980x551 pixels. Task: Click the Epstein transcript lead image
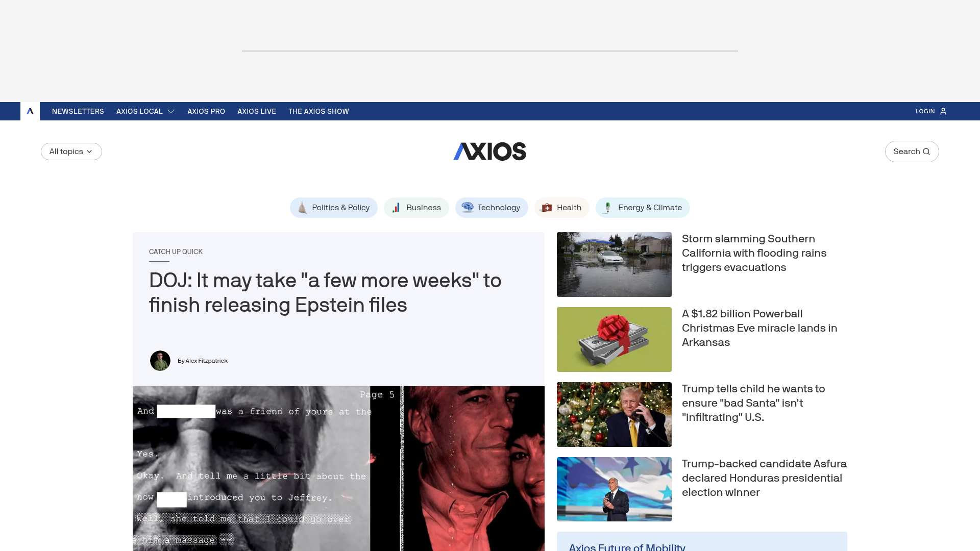[338, 468]
